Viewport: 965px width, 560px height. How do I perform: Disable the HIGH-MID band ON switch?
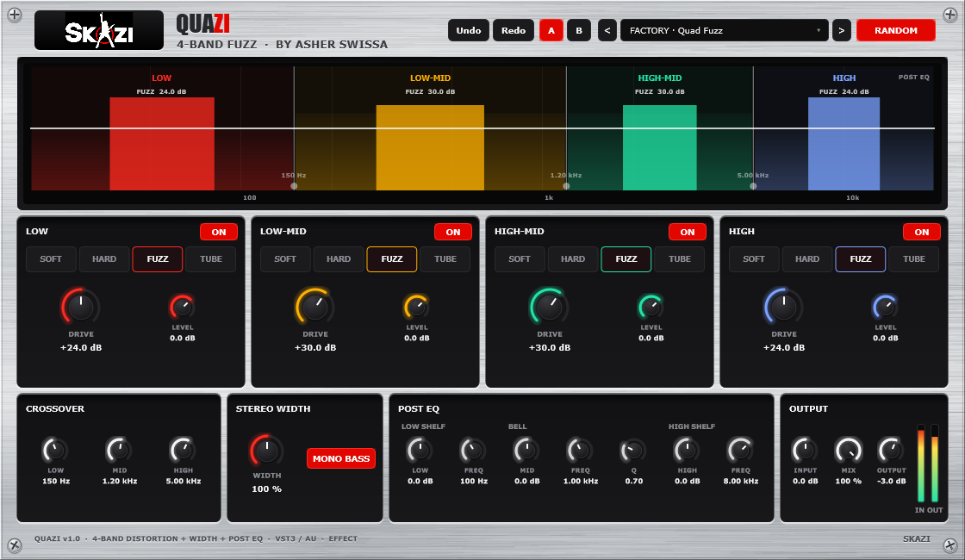(688, 232)
